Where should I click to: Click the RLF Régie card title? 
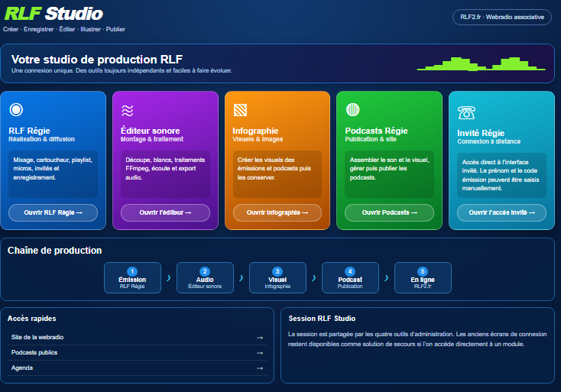tap(29, 131)
